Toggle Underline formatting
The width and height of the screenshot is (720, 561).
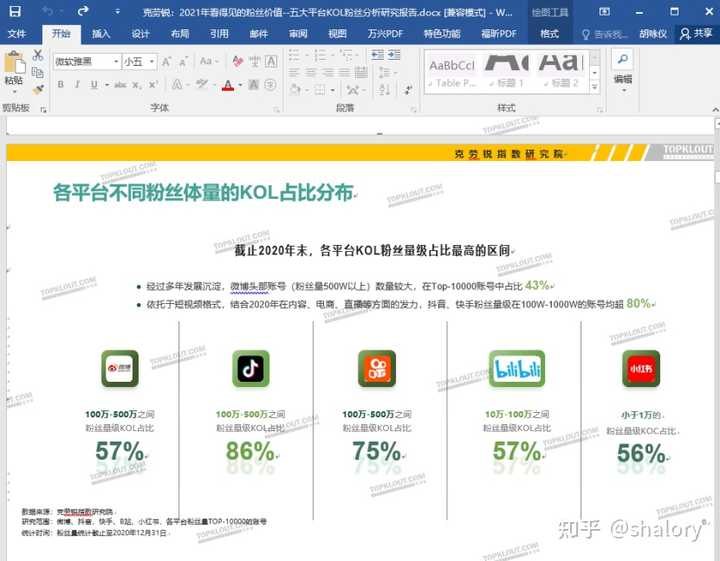click(91, 85)
